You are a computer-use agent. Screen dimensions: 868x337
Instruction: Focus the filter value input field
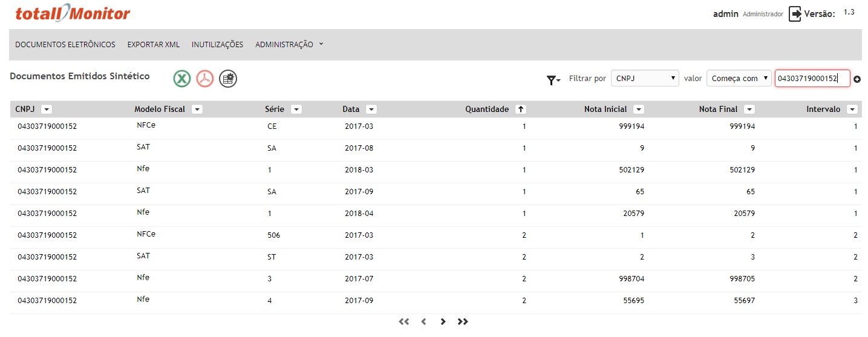pos(812,78)
